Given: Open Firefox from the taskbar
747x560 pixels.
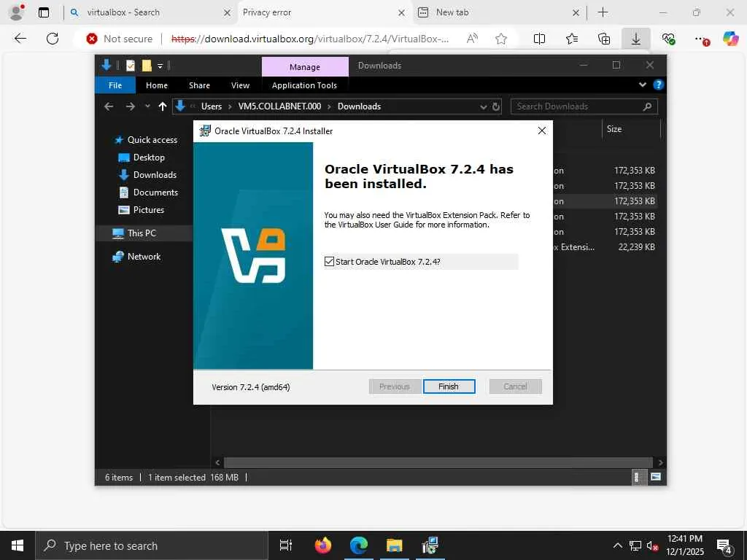Looking at the screenshot, I should [323, 545].
